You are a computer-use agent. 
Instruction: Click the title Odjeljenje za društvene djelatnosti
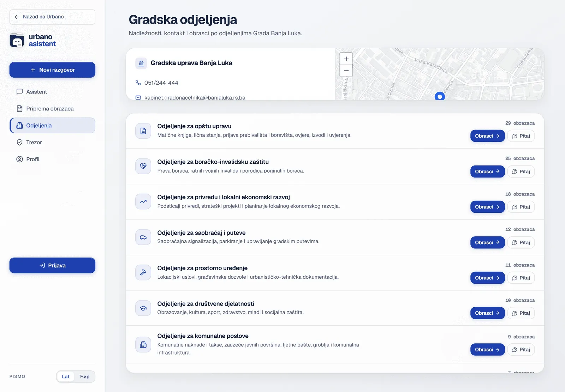coord(206,304)
